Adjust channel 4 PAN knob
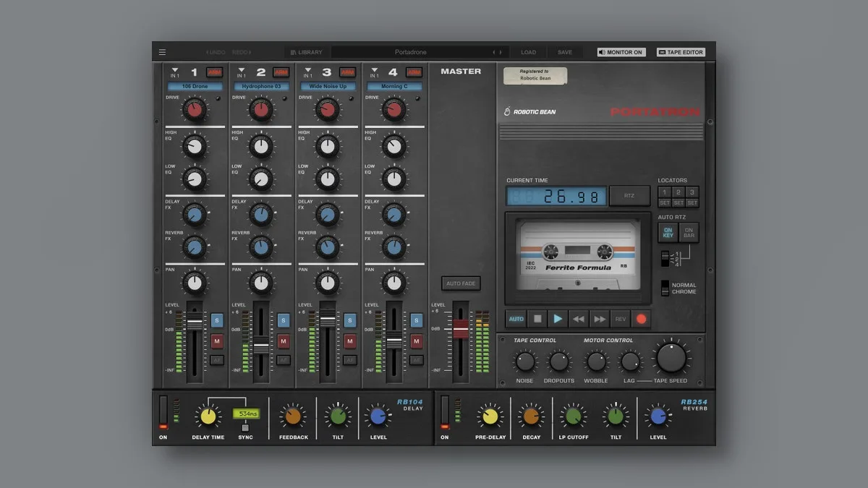 394,282
